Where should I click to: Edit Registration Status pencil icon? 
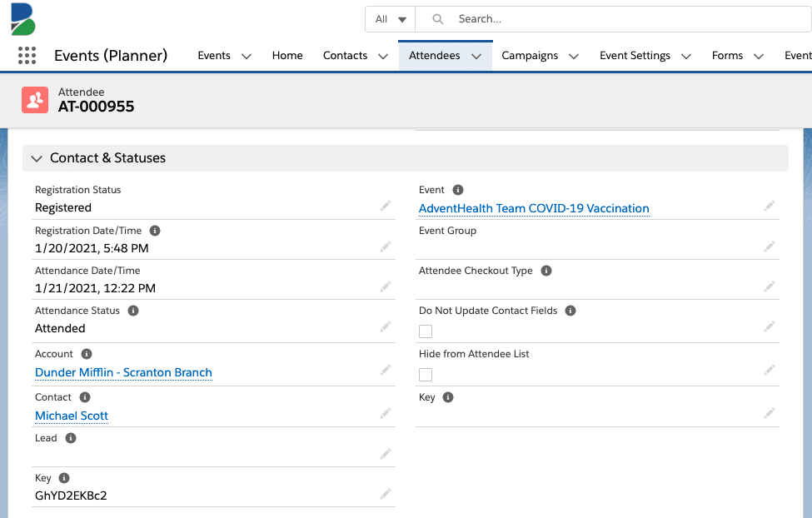[x=386, y=207]
